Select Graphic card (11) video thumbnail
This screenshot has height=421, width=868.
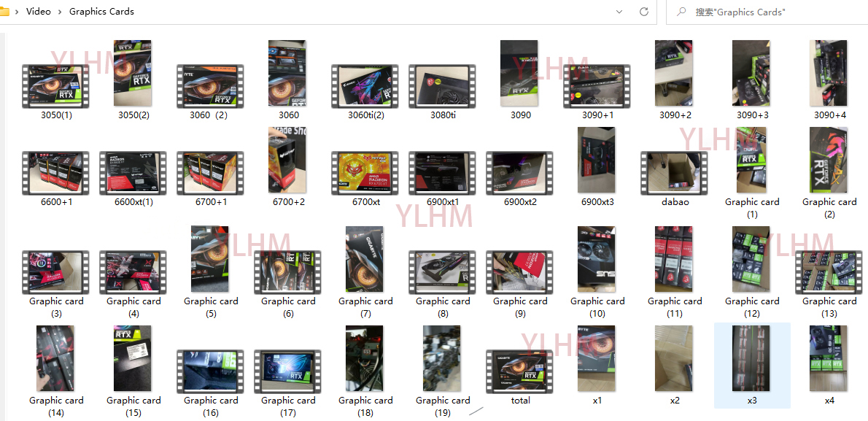673,259
